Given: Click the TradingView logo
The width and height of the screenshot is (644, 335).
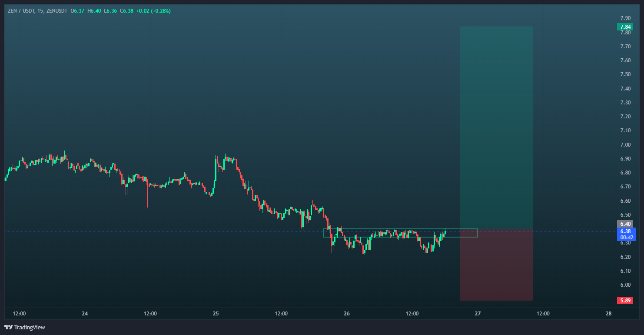Looking at the screenshot, I should (x=25, y=327).
